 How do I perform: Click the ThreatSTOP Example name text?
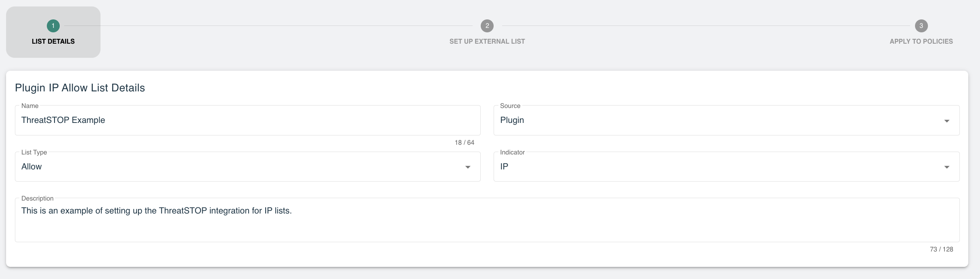coord(63,120)
